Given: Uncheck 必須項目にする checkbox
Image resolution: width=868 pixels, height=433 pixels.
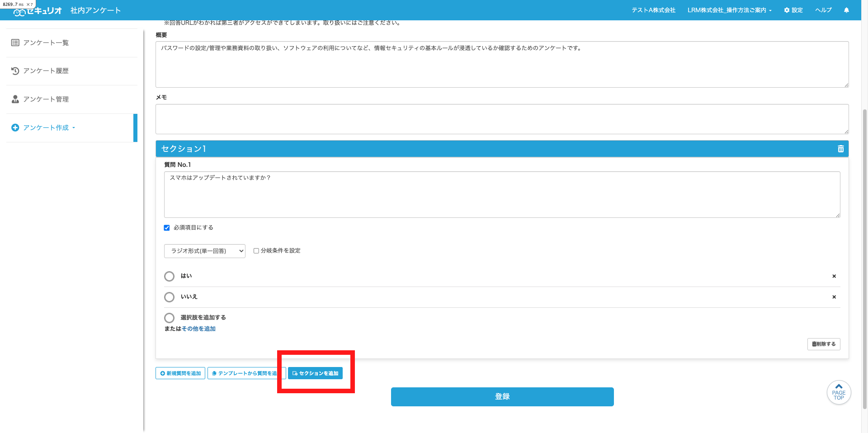Looking at the screenshot, I should pos(167,228).
